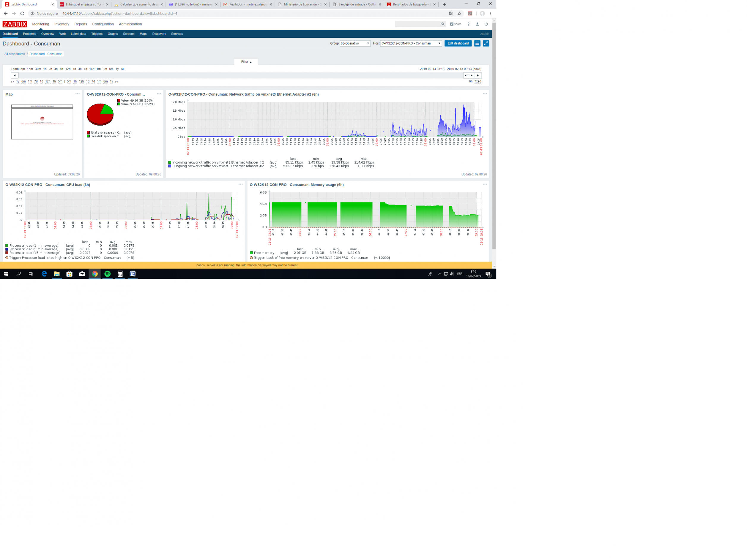The width and height of the screenshot is (747, 560).
Task: Open the Memory usage widget three-dot menu
Action: pyautogui.click(x=485, y=184)
